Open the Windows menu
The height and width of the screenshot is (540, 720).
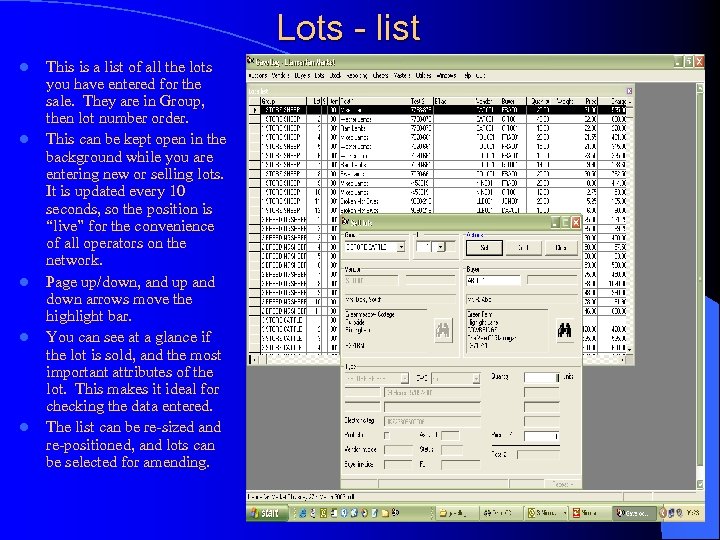[x=446, y=75]
